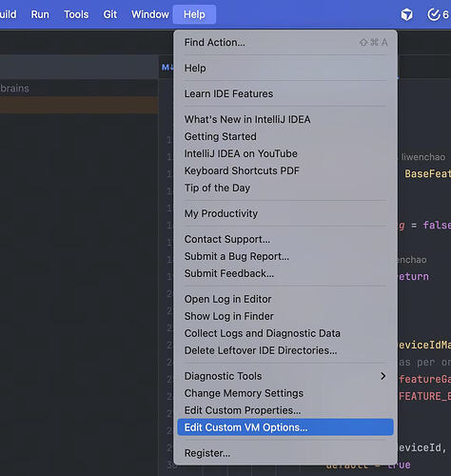451x476 pixels.
Task: Select the highlighted row in project panel
Action: [79, 105]
